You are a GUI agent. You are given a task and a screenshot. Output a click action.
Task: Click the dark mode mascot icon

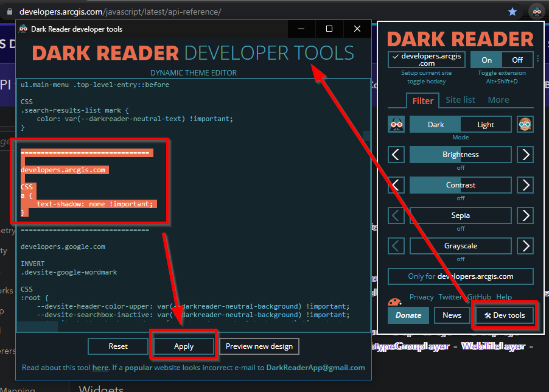click(x=396, y=124)
